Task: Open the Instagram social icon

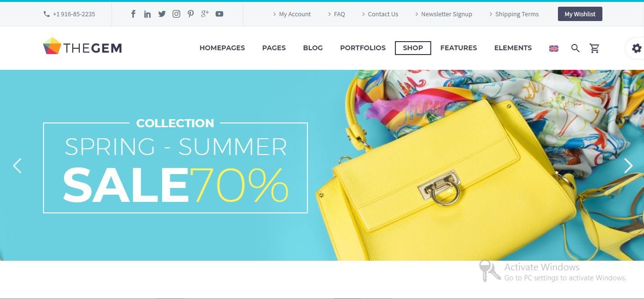Action: tap(176, 14)
